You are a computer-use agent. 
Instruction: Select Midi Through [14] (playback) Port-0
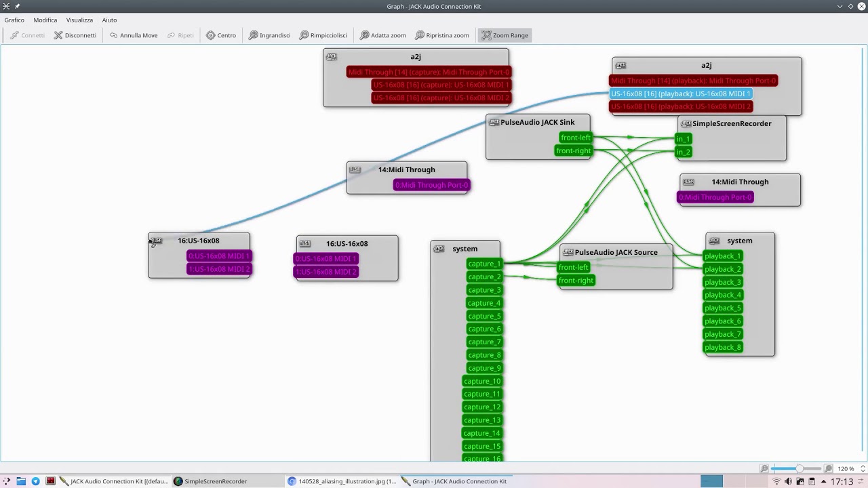[x=693, y=81]
